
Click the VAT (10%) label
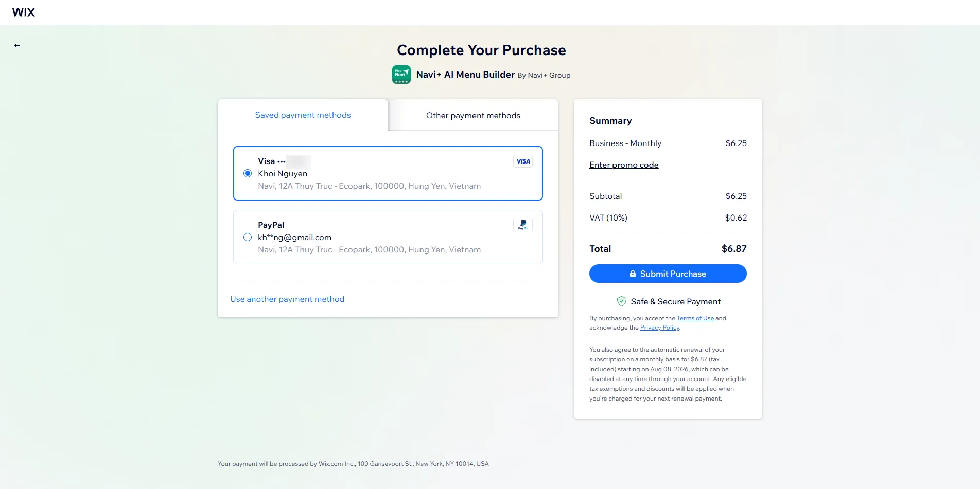click(x=608, y=218)
